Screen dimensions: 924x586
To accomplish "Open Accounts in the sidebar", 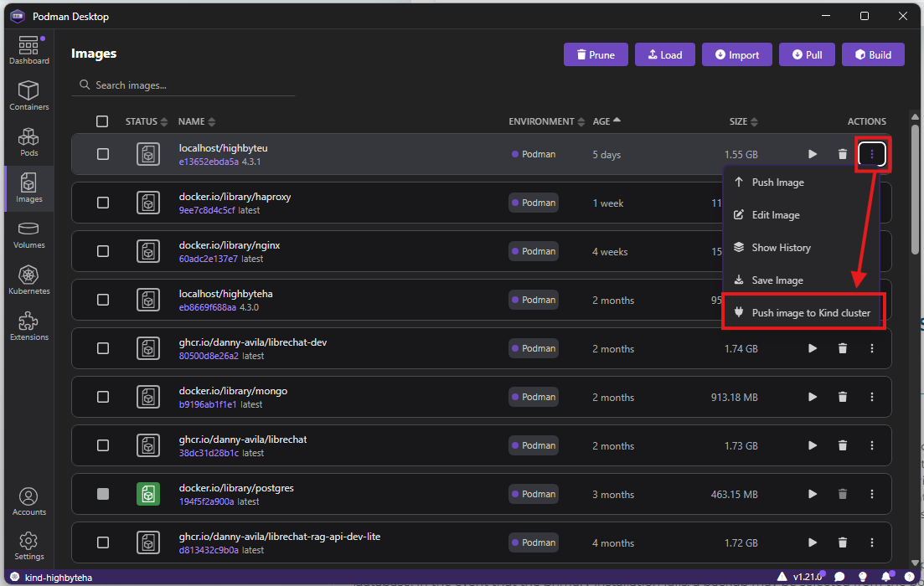I will coord(29,501).
